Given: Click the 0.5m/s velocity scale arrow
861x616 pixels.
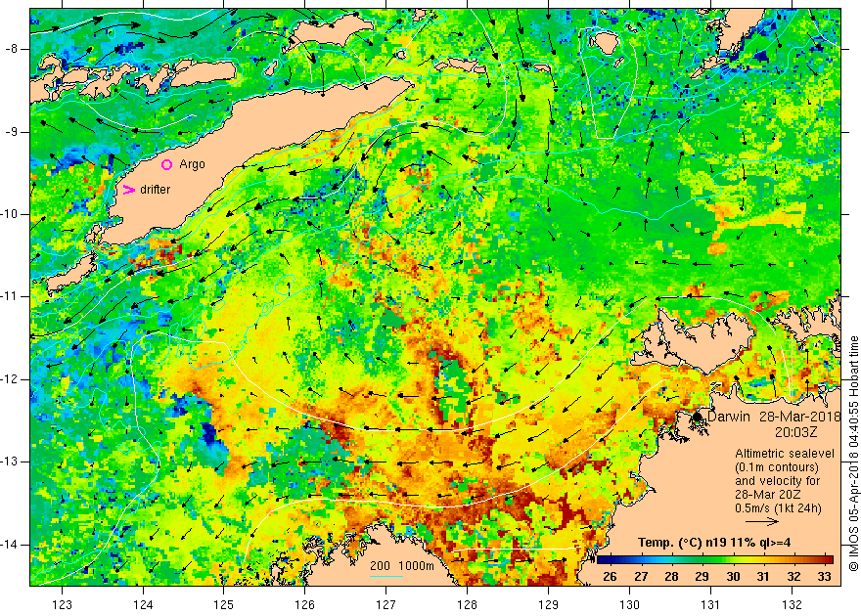Looking at the screenshot, I should click(762, 522).
